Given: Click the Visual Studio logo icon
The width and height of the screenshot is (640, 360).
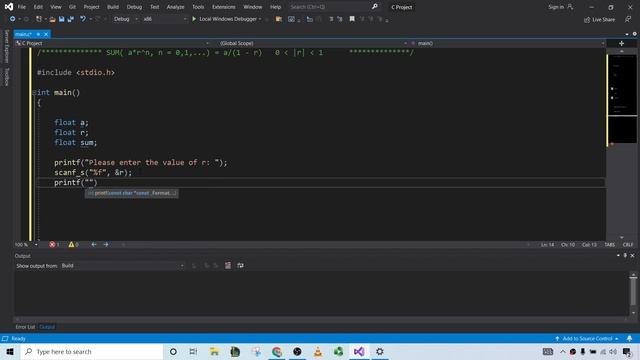Looking at the screenshot, I should (9, 7).
